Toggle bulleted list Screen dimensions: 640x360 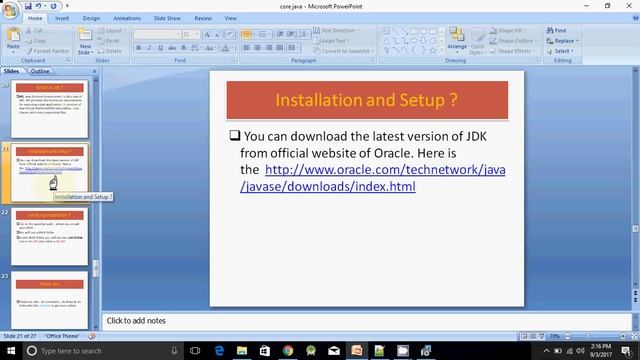tap(247, 34)
